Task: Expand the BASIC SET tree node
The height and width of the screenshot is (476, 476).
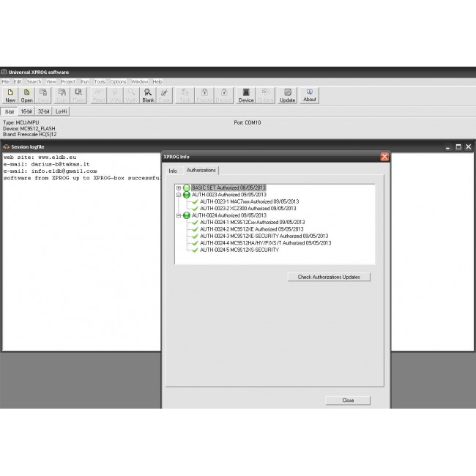Action: (x=179, y=188)
